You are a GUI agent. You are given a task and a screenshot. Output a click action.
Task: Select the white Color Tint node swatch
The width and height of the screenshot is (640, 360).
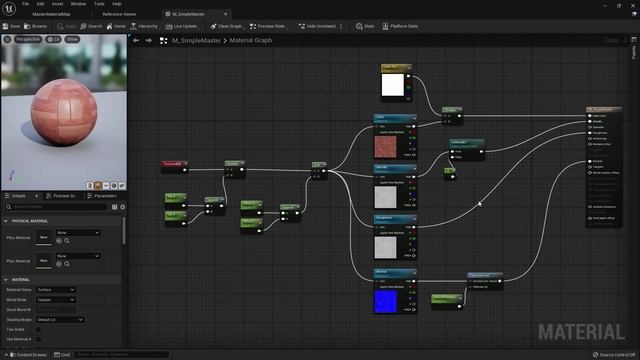(x=392, y=84)
